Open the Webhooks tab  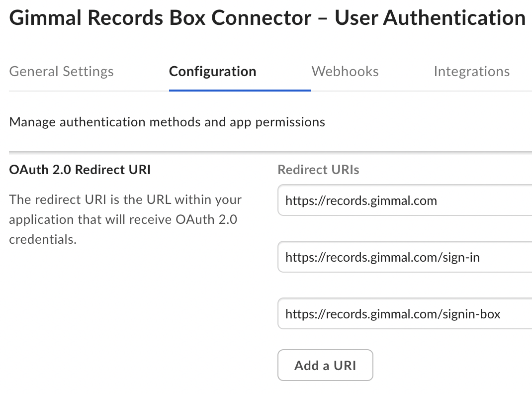click(345, 72)
